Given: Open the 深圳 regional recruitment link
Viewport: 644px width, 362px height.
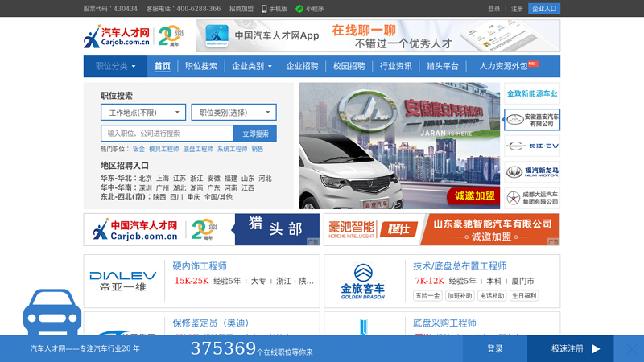Looking at the screenshot, I should click(146, 188).
